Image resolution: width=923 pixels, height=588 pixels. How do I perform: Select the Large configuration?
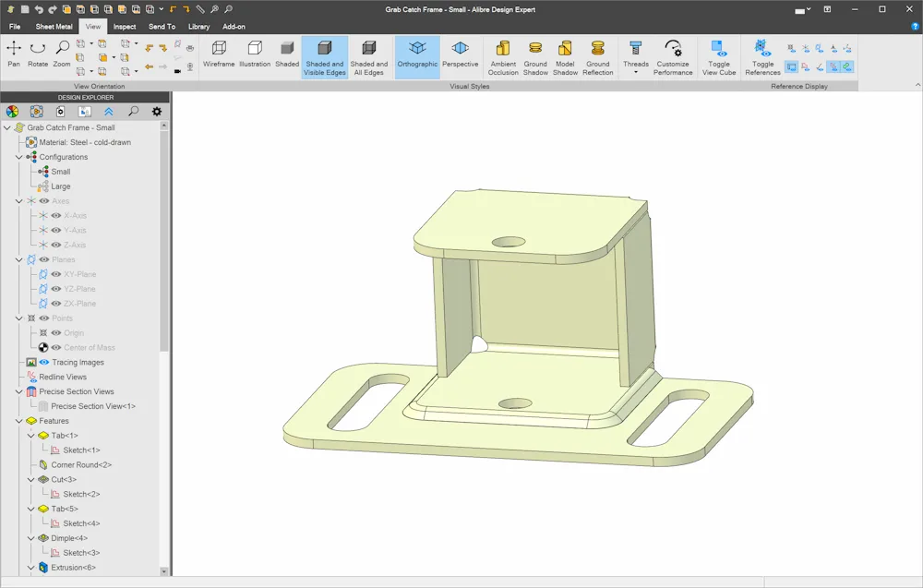pyautogui.click(x=61, y=186)
